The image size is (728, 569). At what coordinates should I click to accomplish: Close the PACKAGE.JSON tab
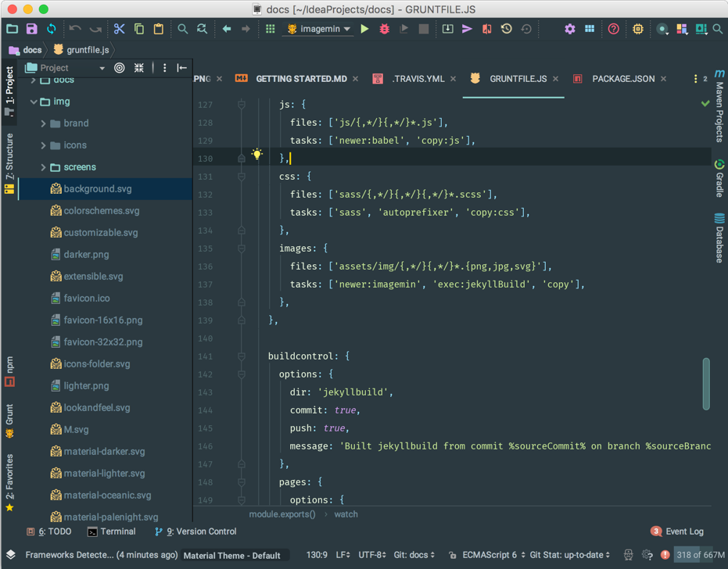point(663,79)
